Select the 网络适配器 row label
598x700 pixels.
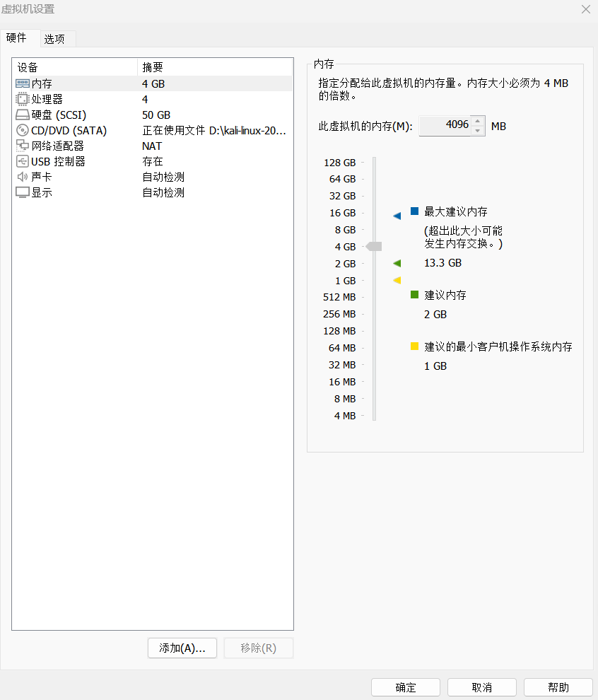(57, 146)
